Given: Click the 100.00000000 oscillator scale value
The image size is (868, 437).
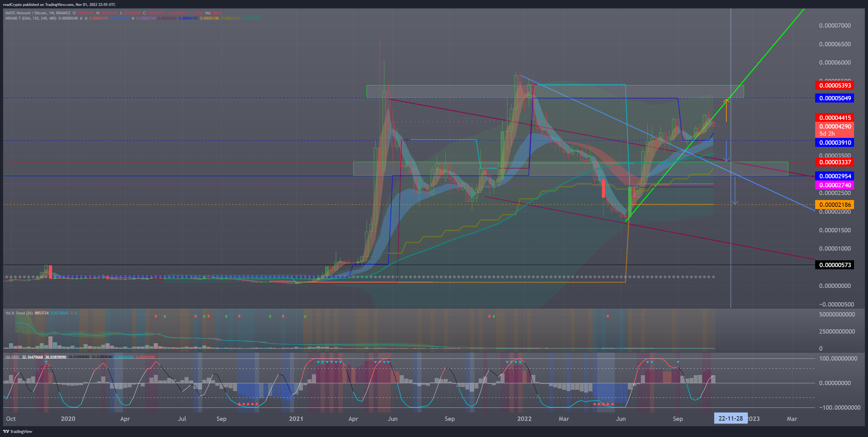Looking at the screenshot, I should (x=838, y=358).
